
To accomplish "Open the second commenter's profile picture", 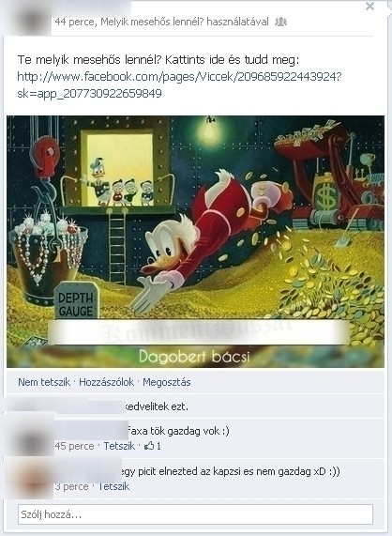I will [33, 479].
